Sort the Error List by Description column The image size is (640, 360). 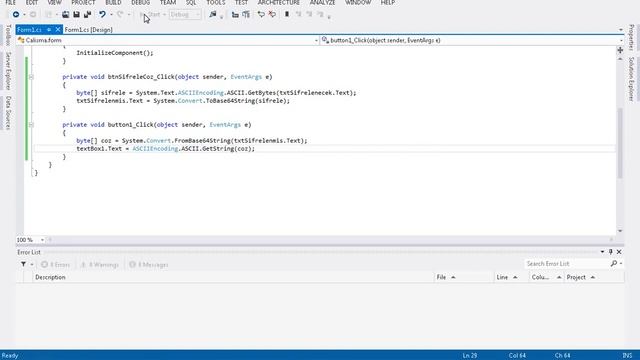[233, 277]
